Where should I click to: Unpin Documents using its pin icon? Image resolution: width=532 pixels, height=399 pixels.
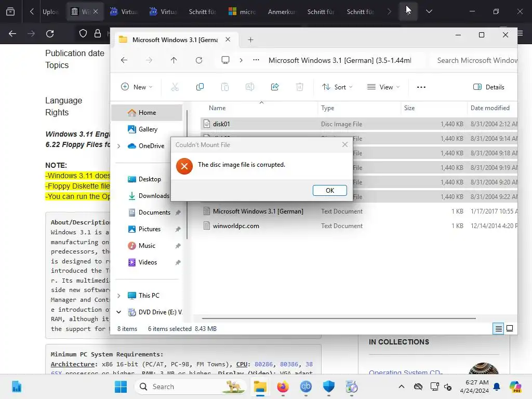click(x=178, y=212)
